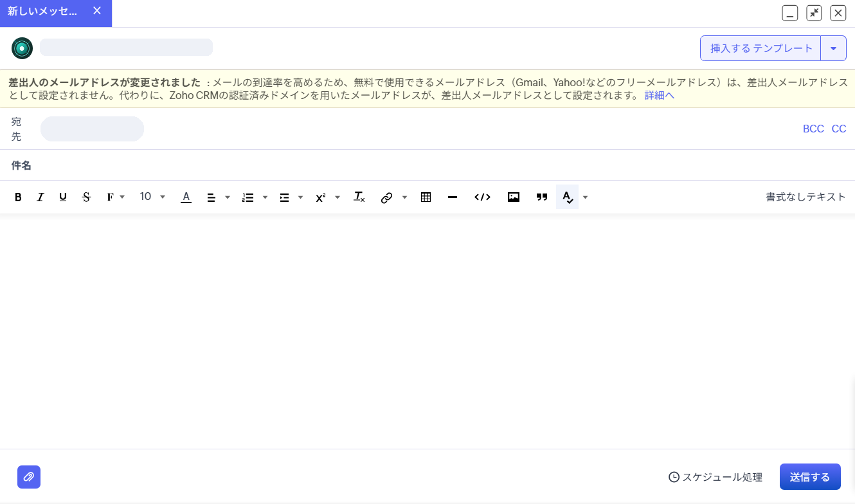Click 送信する to send email
855x504 pixels.
(x=810, y=477)
